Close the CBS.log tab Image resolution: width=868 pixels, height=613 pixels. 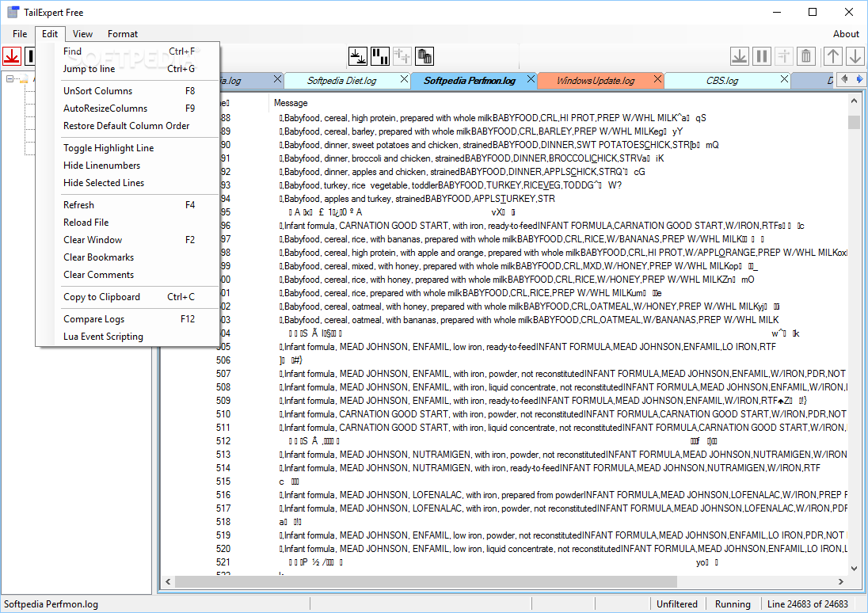tap(784, 79)
